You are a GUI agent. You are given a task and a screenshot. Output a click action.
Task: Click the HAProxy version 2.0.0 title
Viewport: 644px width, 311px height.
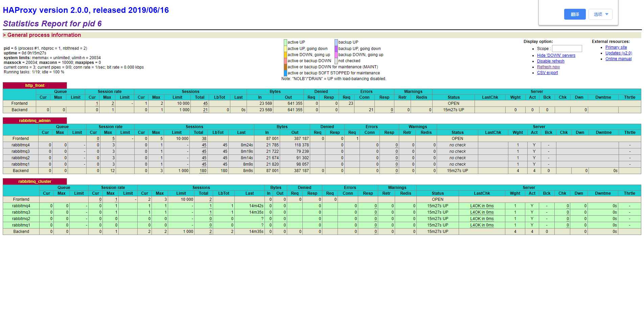(x=86, y=10)
